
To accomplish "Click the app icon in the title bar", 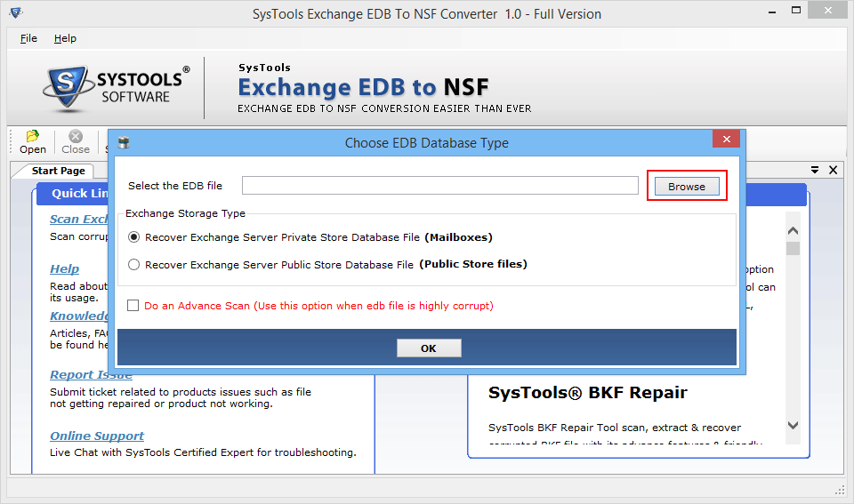I will tap(16, 12).
